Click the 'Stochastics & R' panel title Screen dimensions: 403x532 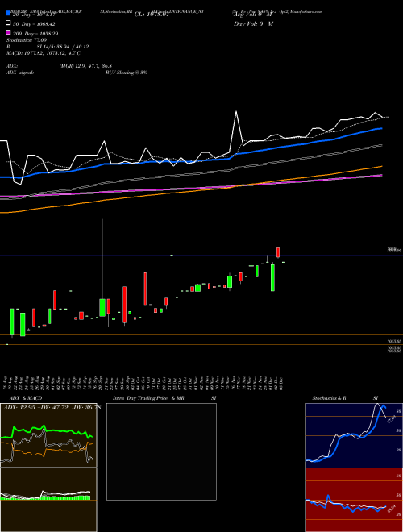(329, 398)
